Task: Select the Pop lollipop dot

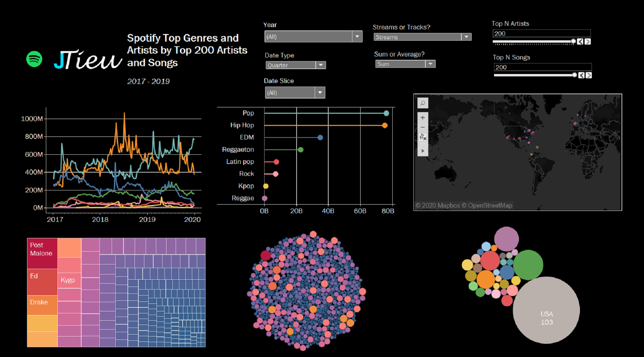Action: click(x=386, y=113)
